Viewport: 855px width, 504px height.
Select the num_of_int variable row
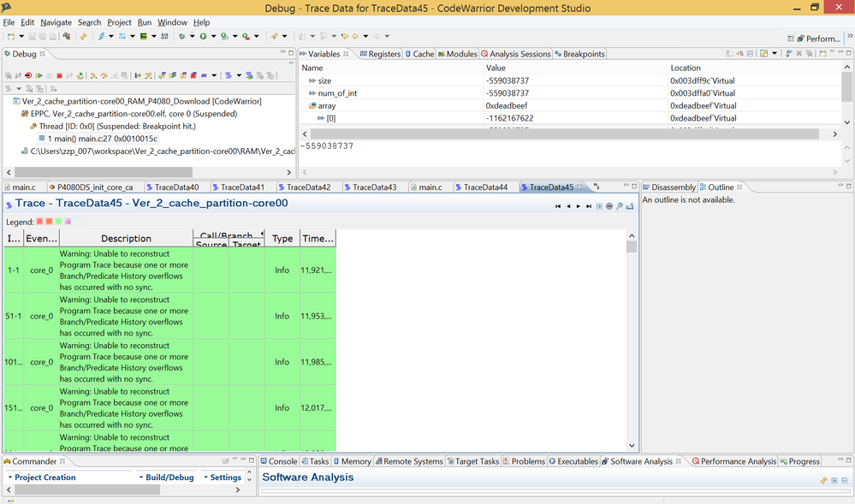570,93
